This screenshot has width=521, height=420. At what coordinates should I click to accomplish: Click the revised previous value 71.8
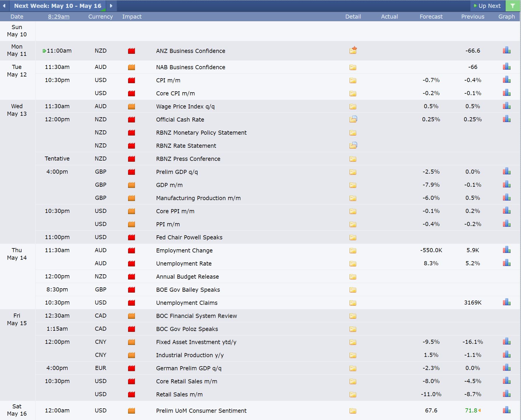click(471, 410)
